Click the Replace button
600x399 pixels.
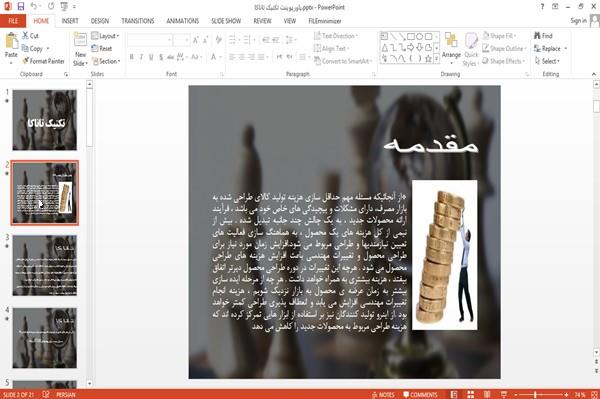(550, 49)
